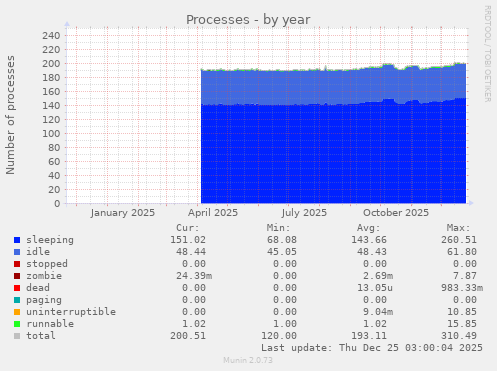The height and width of the screenshot is (371, 497).
Task: Click runnable current value 1.02
Action: tap(194, 324)
